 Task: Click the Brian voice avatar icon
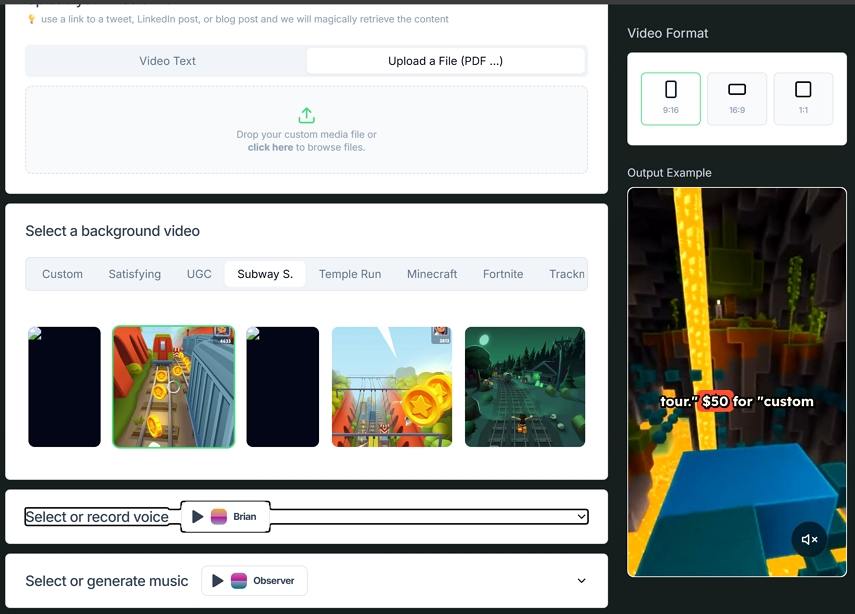click(219, 517)
